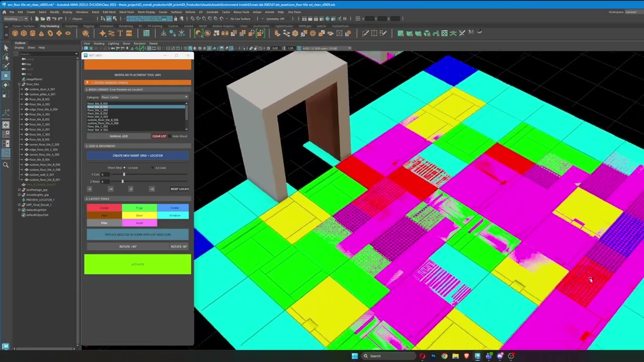Open Google Chrome from the taskbar

tap(444, 356)
